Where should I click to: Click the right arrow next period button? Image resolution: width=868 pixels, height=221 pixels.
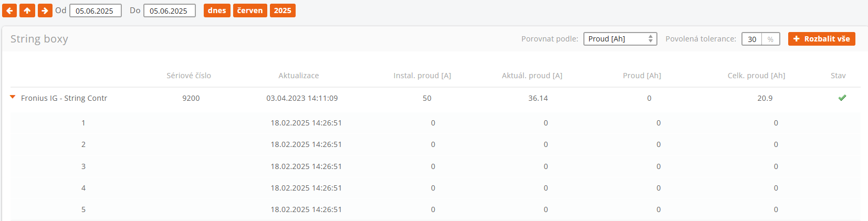coord(45,10)
